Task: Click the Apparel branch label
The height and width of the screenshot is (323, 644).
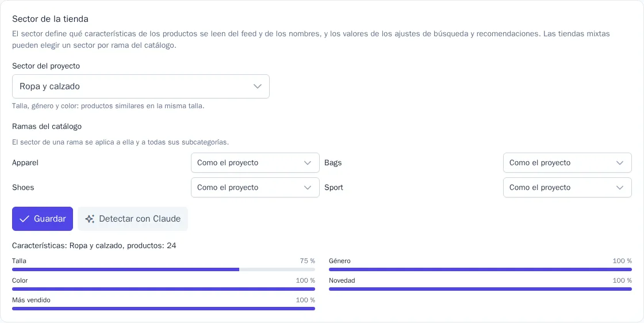Action: click(25, 162)
